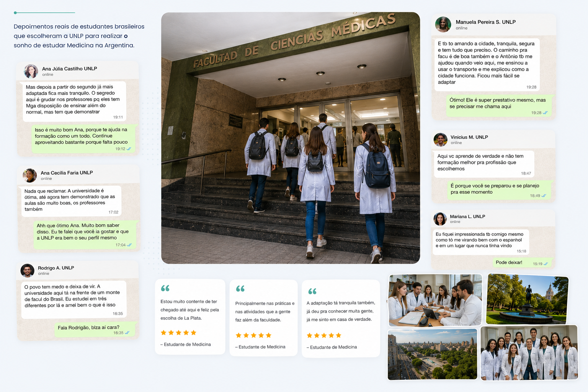Open the aerial city view photo
This screenshot has width=588, height=392.
(x=433, y=354)
